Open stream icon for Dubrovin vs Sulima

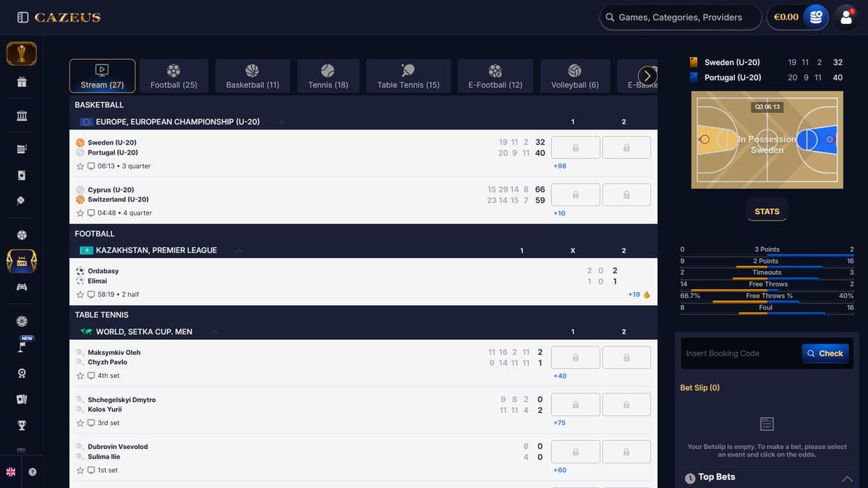91,471
